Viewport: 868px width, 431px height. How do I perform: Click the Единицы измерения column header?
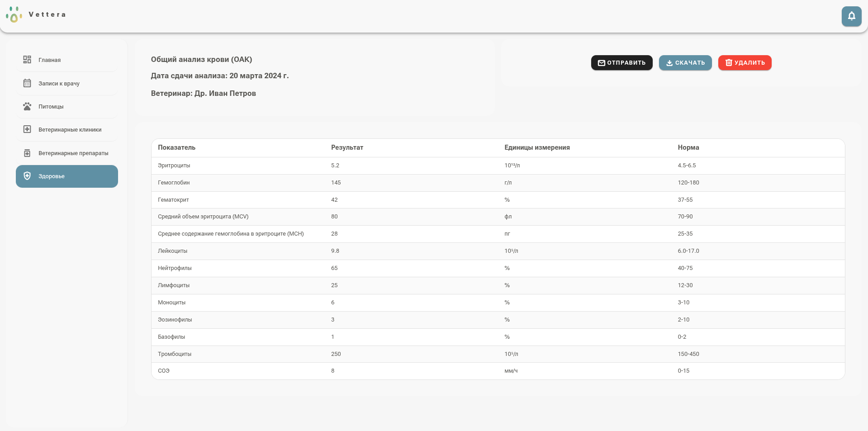pyautogui.click(x=537, y=147)
